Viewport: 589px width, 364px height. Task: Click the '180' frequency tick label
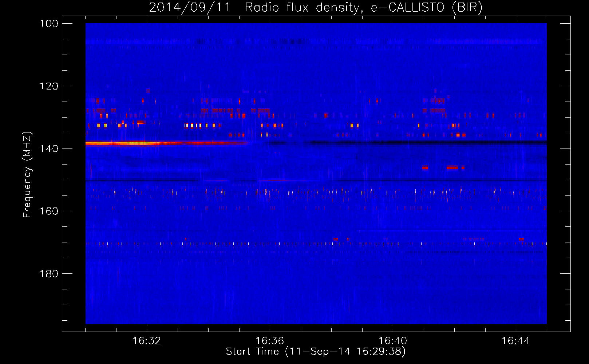(x=49, y=274)
